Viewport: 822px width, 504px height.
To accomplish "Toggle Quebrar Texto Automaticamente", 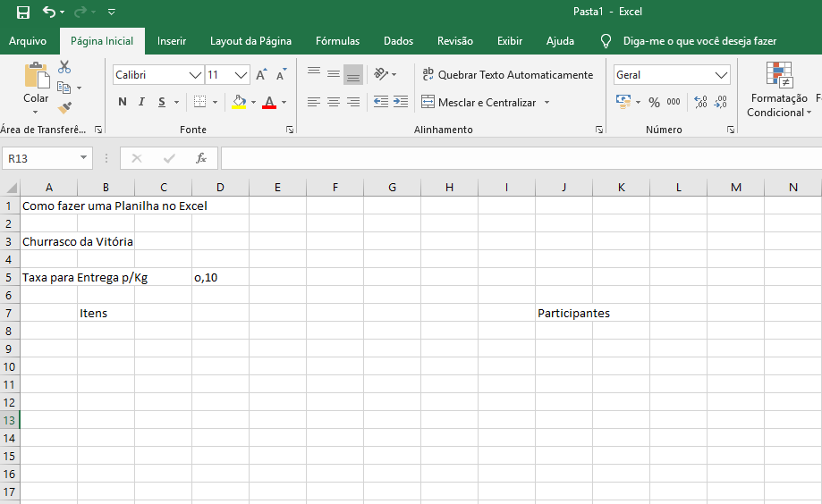I will tap(507, 75).
